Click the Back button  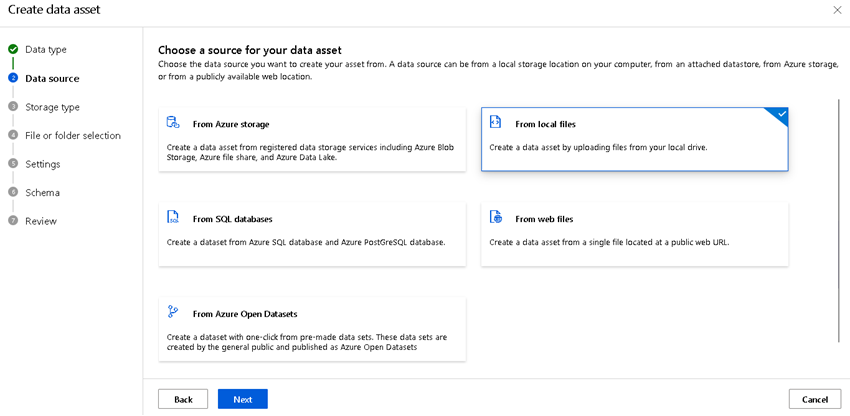coord(183,399)
